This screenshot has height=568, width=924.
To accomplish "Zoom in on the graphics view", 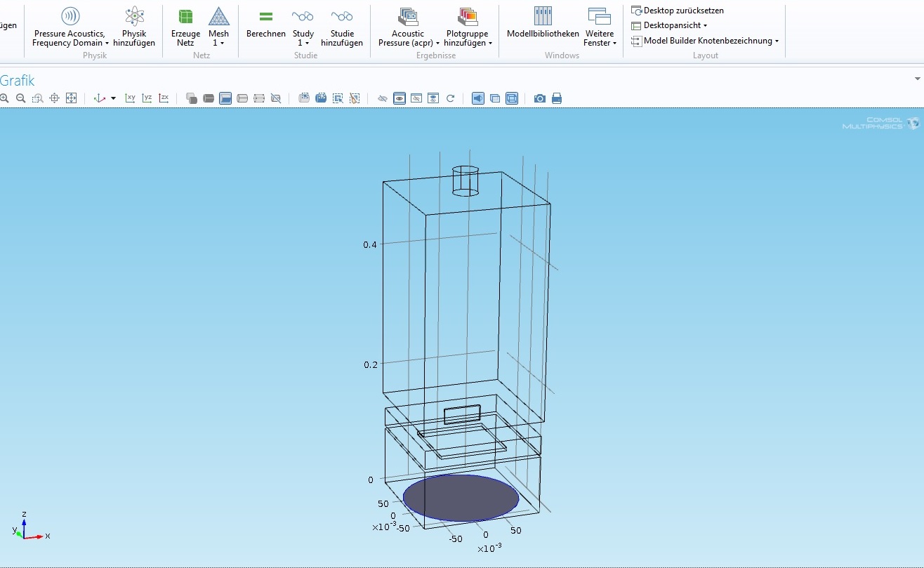I will [5, 98].
